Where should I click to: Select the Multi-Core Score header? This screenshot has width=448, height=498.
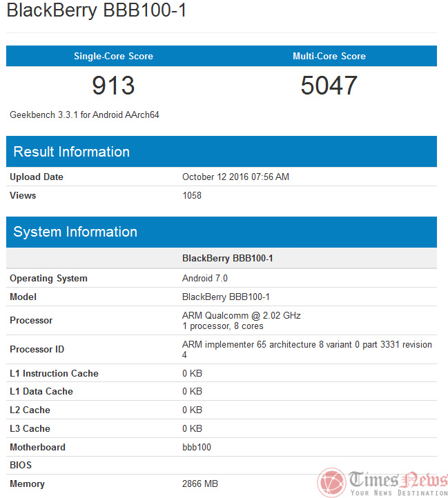329,56
